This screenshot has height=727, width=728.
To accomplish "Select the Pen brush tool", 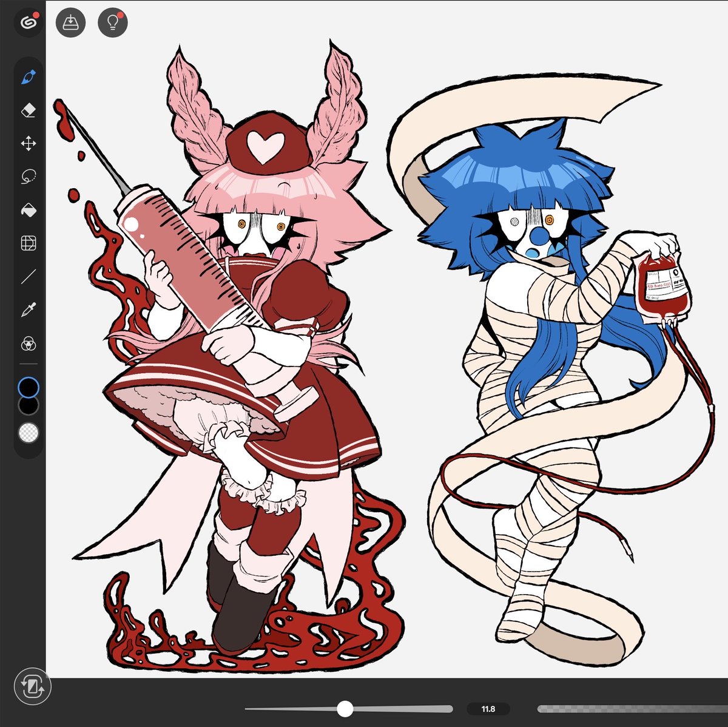I will 29,77.
